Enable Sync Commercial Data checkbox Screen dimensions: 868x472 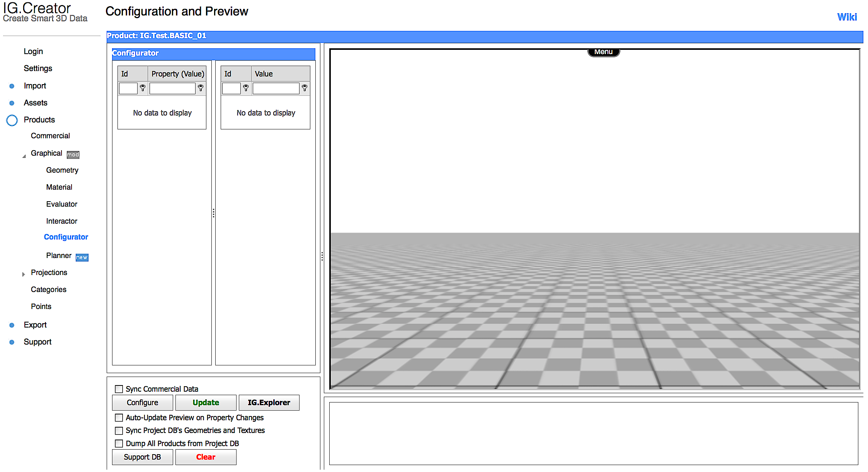(119, 389)
